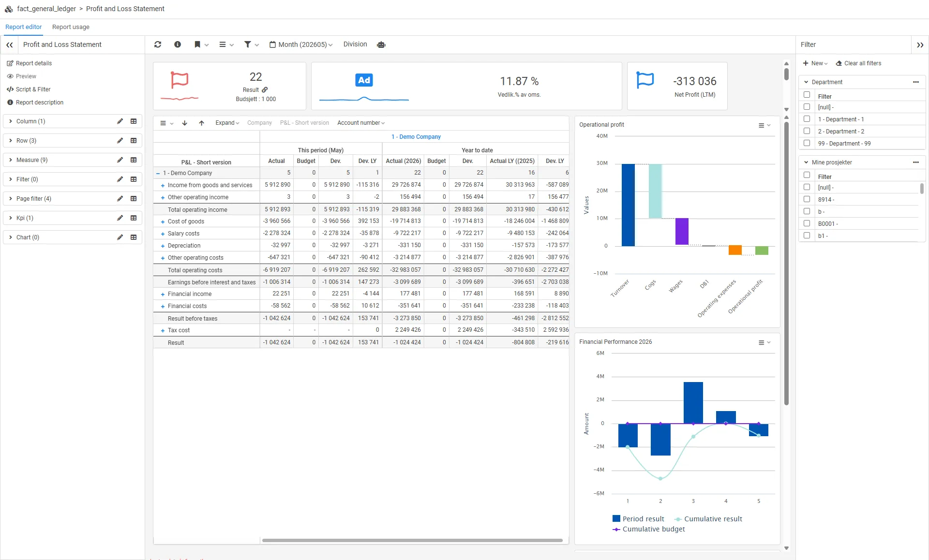Collapse left panel with double chevron

click(9, 44)
